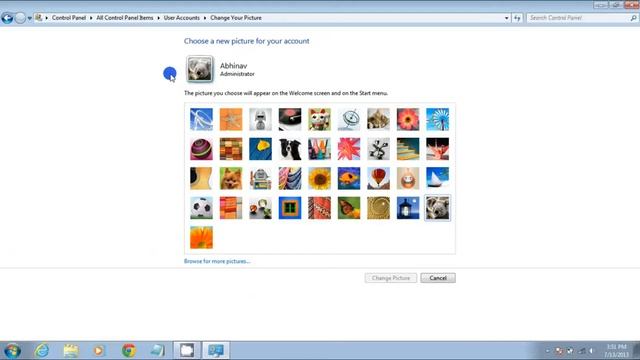
Task: Expand the arrow after Control Panel breadcrumb
Action: [x=91, y=18]
